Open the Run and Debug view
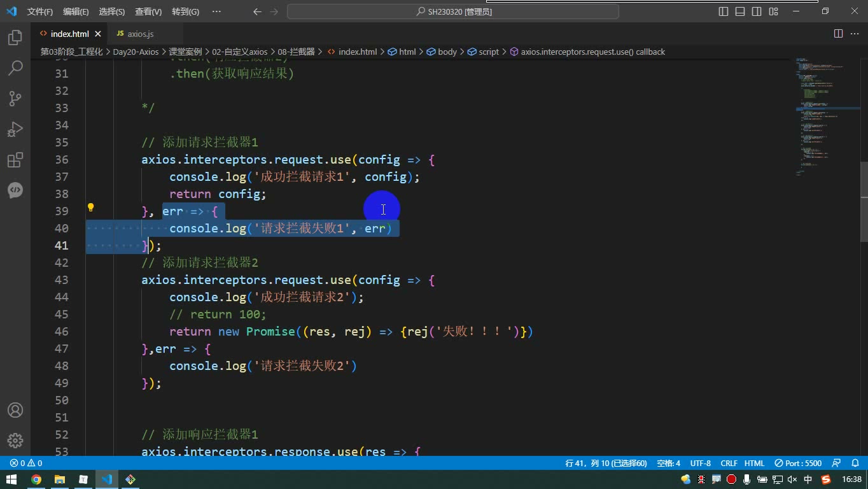Screen dimensions: 868x489 [15, 129]
